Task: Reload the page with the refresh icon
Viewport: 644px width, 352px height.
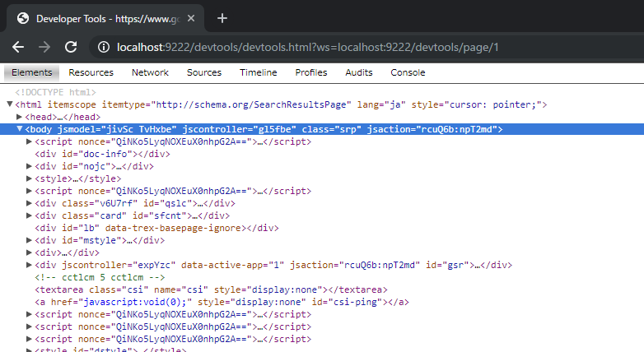Action: point(71,47)
